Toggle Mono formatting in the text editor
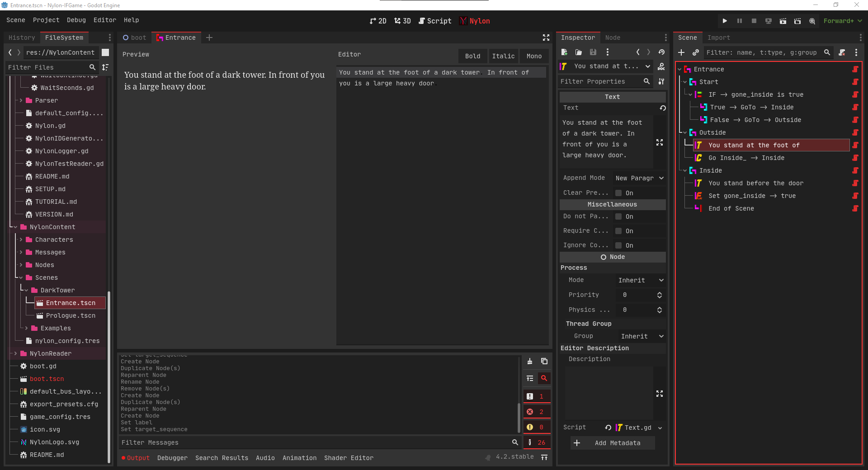868x470 pixels. point(534,56)
